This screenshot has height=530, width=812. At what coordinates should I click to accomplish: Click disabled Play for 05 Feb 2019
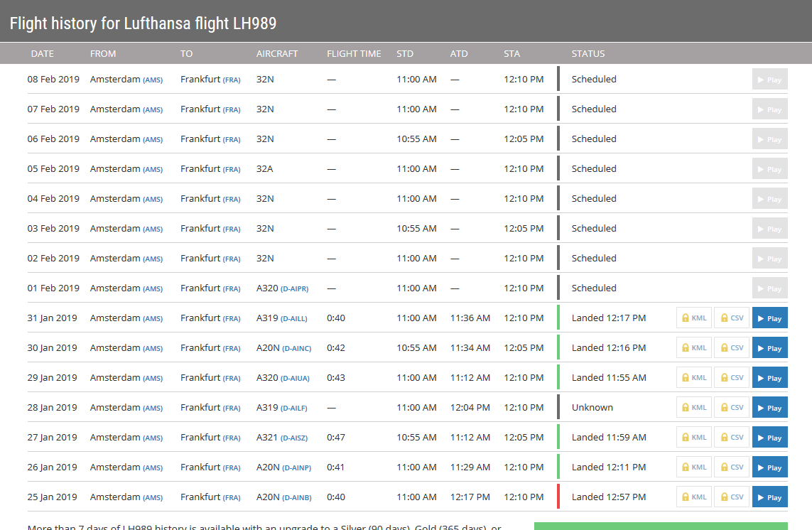[769, 169]
